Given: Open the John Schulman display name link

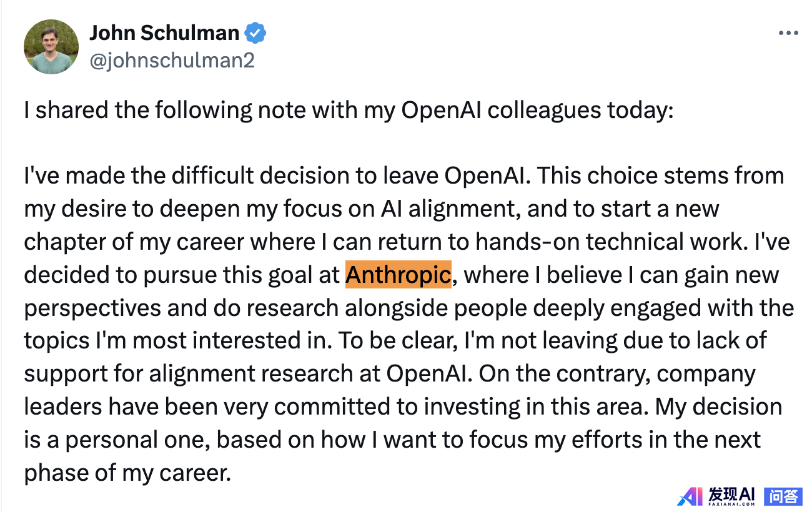Looking at the screenshot, I should pos(164,33).
